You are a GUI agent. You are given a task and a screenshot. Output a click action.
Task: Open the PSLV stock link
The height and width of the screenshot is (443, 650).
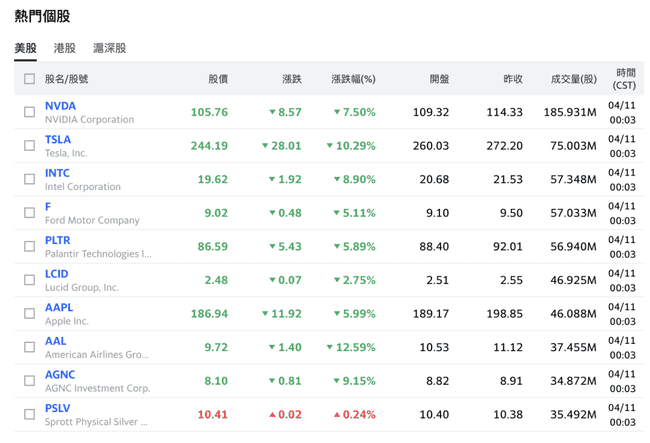58,408
